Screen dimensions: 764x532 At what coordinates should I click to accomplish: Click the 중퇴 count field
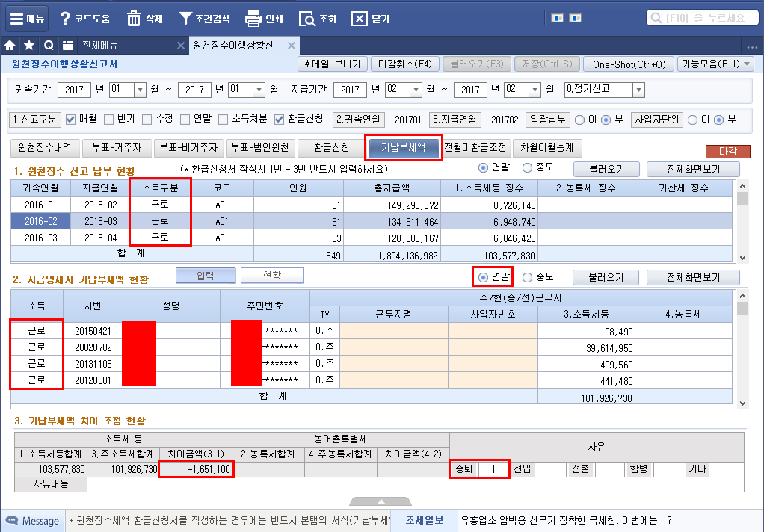point(493,469)
